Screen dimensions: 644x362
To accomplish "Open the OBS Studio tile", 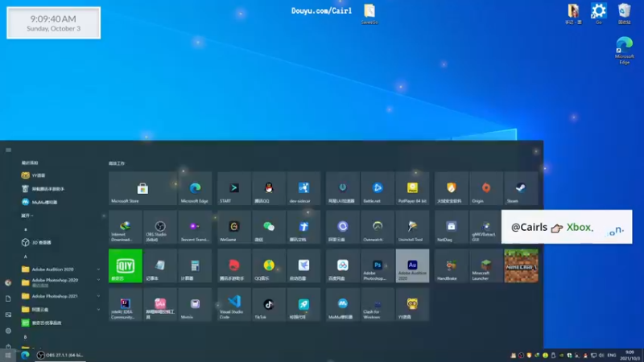I will [159, 227].
